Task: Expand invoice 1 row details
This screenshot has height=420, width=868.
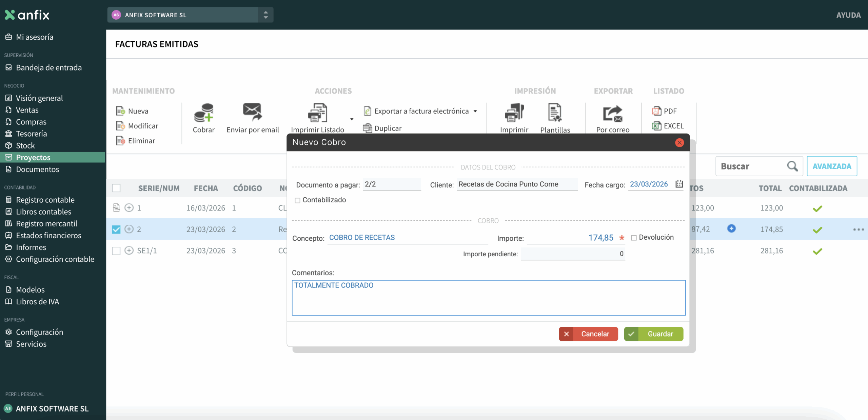Action: click(129, 208)
